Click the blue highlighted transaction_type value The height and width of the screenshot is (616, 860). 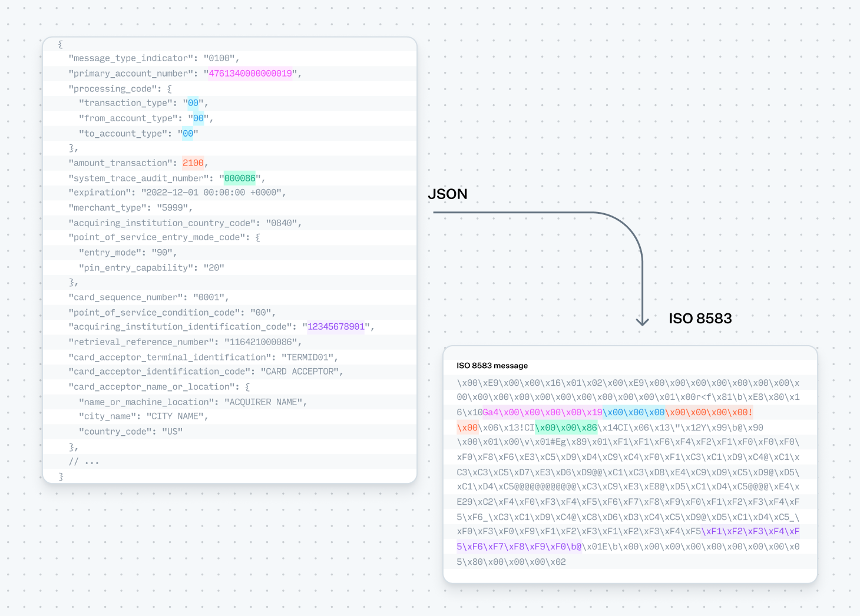coord(193,103)
